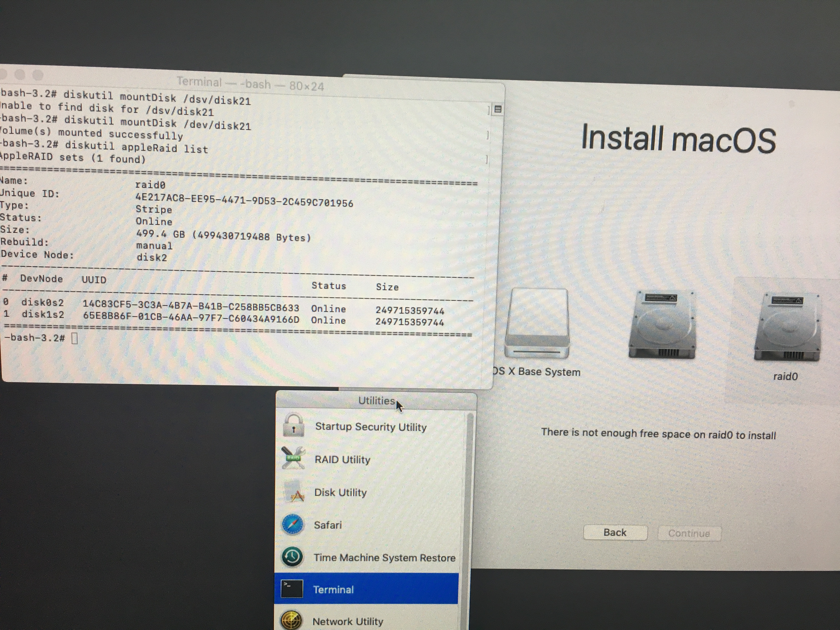This screenshot has width=840, height=630.
Task: Click the Safari compass icon
Action: pyautogui.click(x=292, y=524)
